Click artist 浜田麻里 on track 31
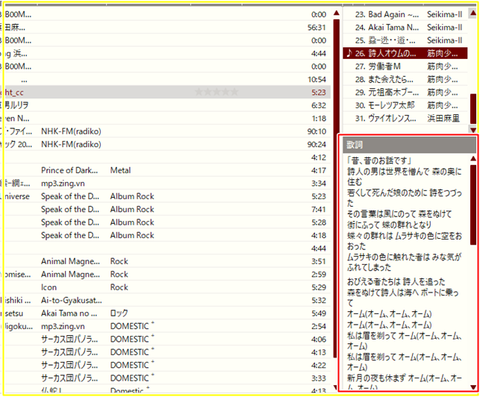Image resolution: width=480 pixels, height=397 pixels. tap(443, 118)
